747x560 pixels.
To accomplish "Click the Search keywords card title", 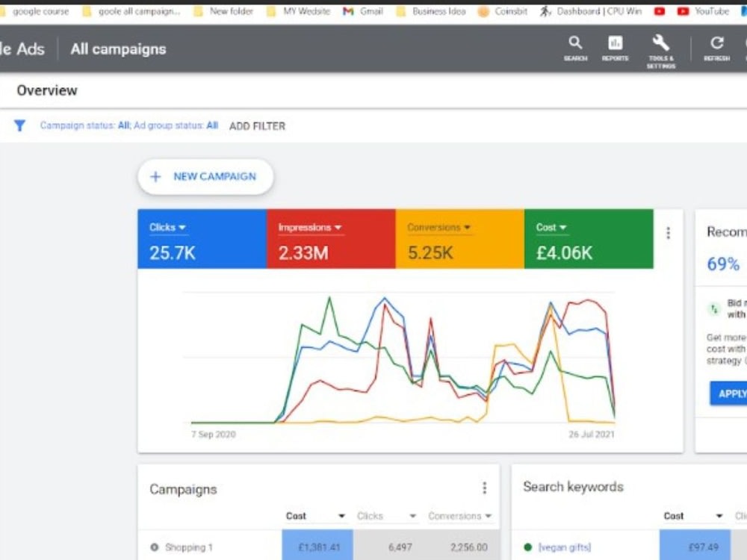I will pyautogui.click(x=573, y=487).
